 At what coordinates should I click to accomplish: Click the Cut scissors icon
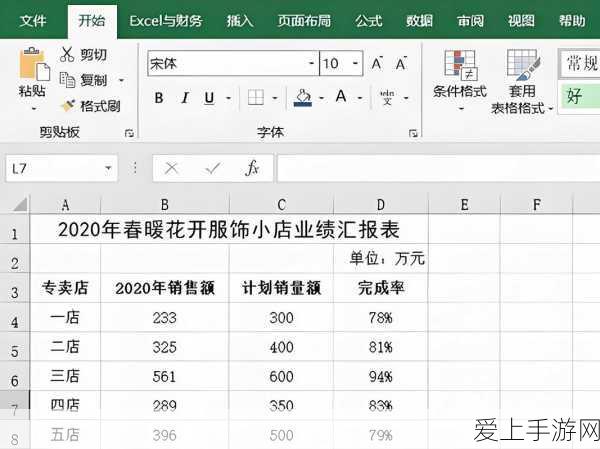click(x=67, y=54)
